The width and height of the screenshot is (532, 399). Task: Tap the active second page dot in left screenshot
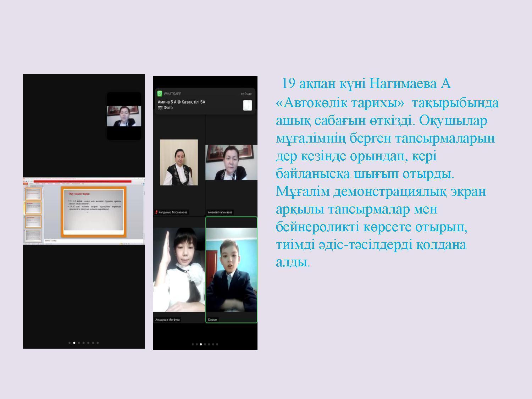(74, 343)
